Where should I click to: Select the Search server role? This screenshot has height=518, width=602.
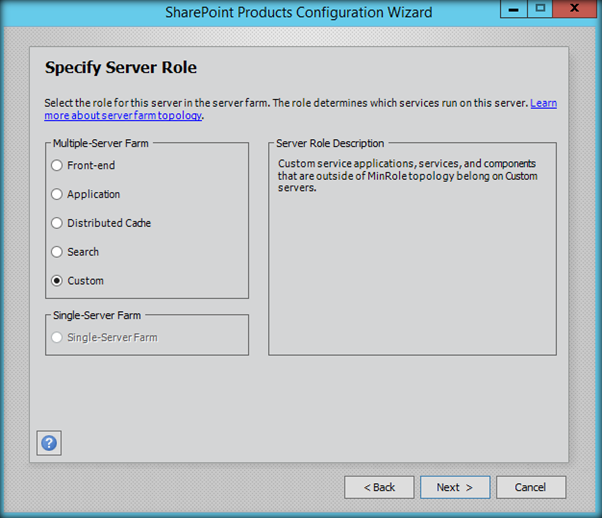58,252
